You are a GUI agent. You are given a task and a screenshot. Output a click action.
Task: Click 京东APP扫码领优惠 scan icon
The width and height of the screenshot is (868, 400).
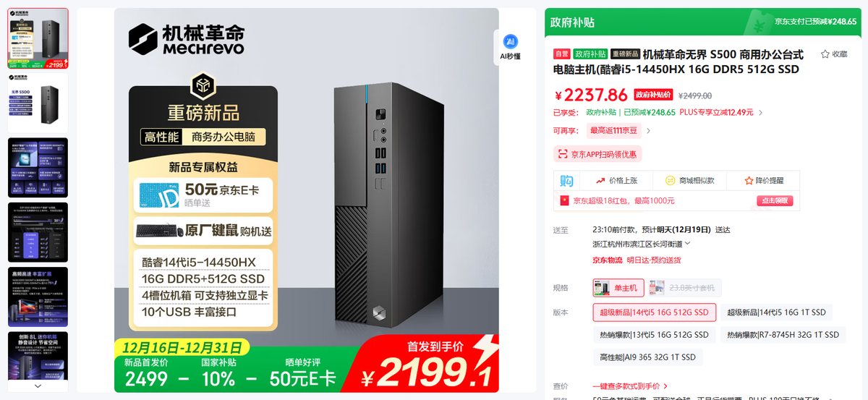(563, 154)
